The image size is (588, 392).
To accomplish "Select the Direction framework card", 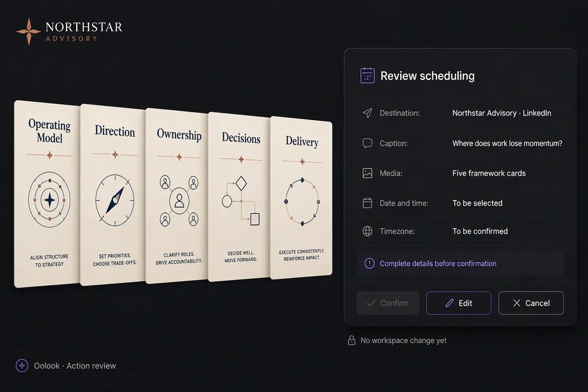I will [113, 194].
